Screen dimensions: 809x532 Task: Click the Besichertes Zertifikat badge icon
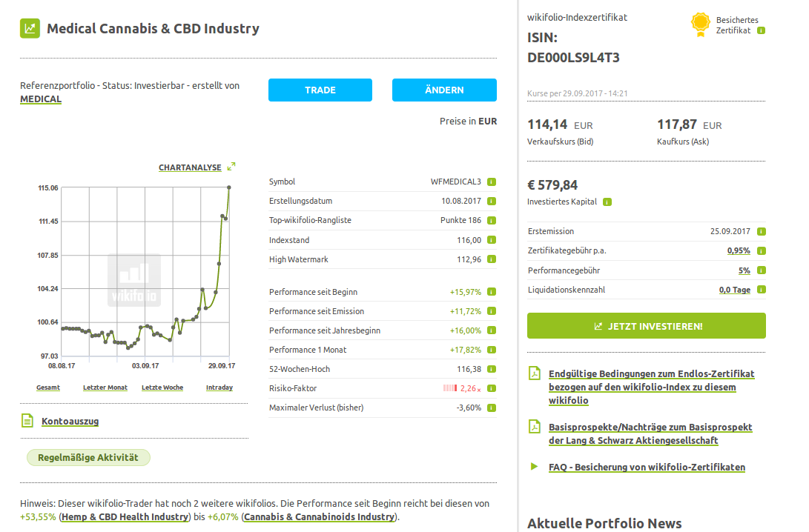click(x=700, y=24)
